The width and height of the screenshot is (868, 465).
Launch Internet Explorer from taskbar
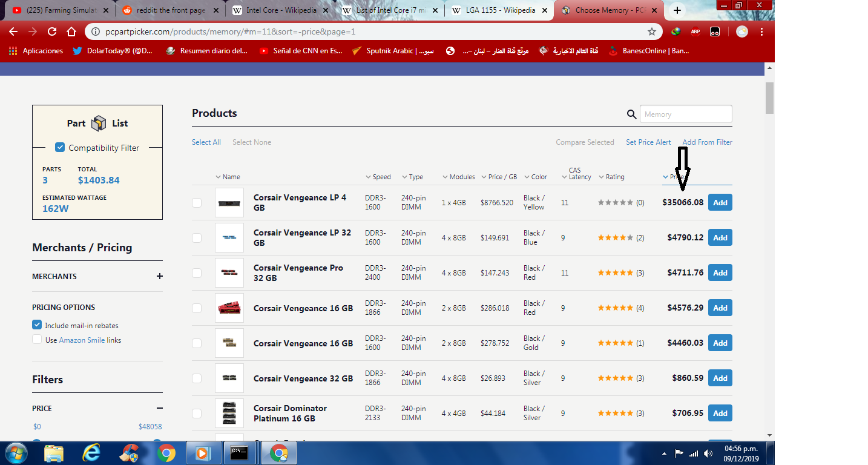(x=91, y=452)
